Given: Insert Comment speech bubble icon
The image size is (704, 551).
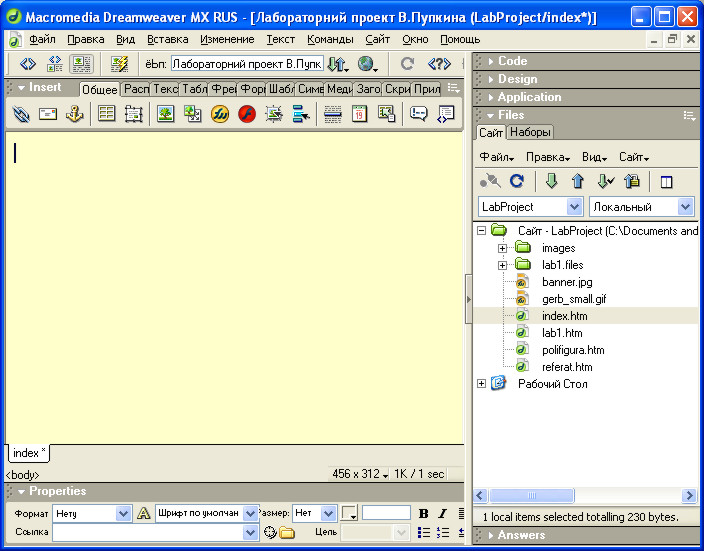Looking at the screenshot, I should (x=418, y=114).
